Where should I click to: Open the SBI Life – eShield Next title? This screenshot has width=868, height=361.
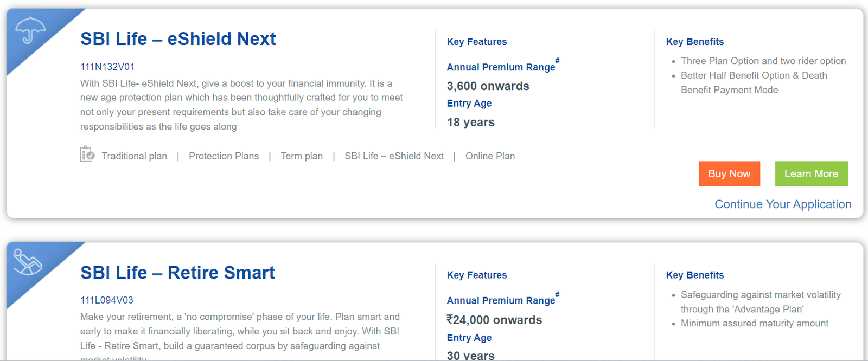click(x=178, y=39)
